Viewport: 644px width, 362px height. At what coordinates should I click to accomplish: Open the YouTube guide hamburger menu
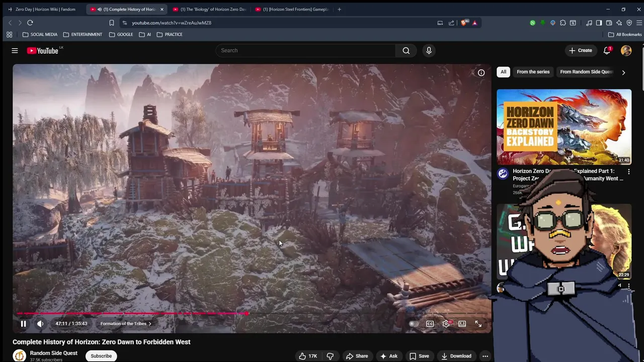15,50
